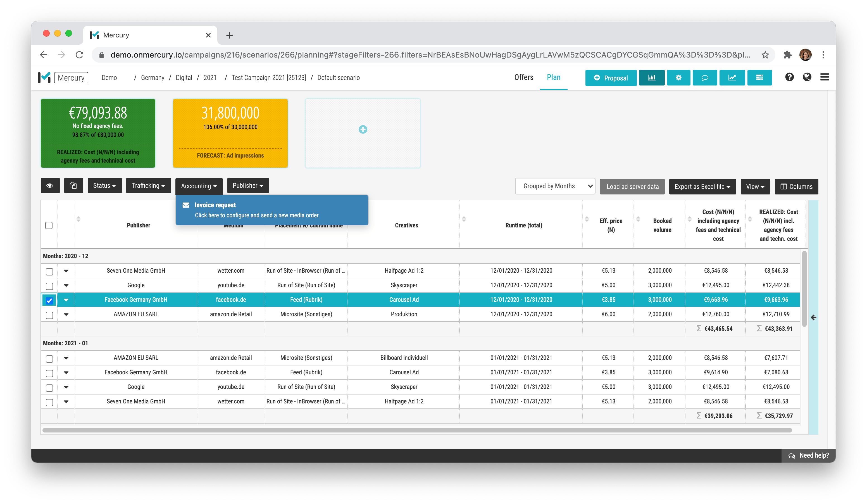Open the help question mark icon
The width and height of the screenshot is (867, 504).
(x=789, y=77)
